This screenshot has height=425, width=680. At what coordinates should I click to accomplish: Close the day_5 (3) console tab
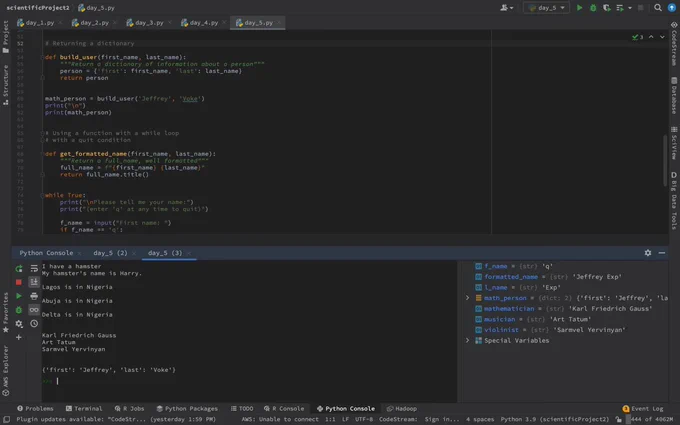pos(189,253)
